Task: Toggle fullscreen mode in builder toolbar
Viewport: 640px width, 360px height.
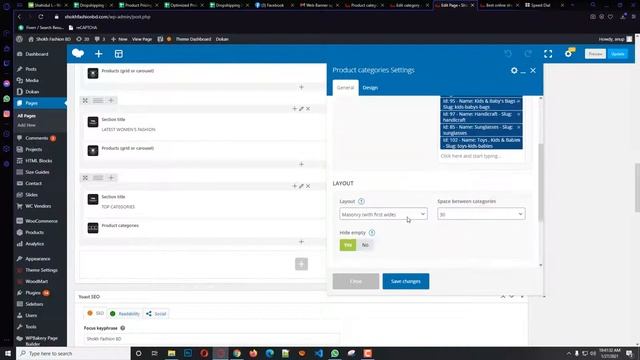Action: tap(548, 54)
